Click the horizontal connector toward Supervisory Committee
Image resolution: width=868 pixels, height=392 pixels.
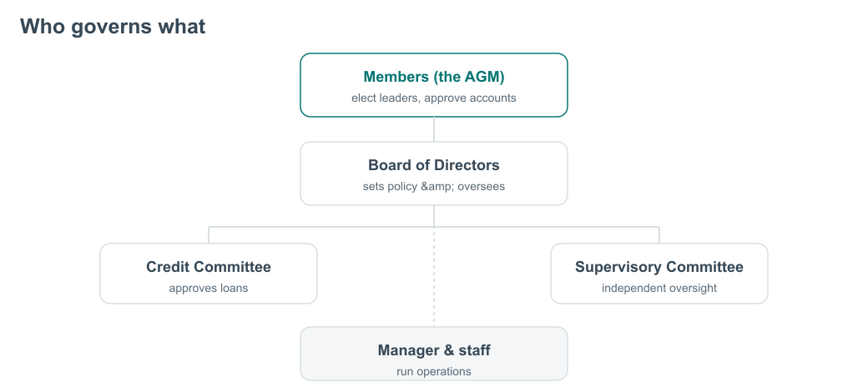click(x=547, y=227)
